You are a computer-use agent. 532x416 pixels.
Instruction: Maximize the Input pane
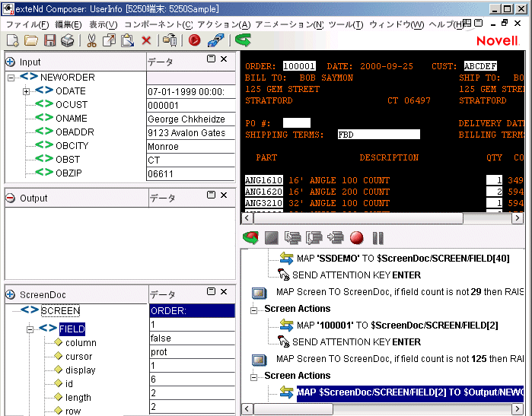pyautogui.click(x=211, y=59)
